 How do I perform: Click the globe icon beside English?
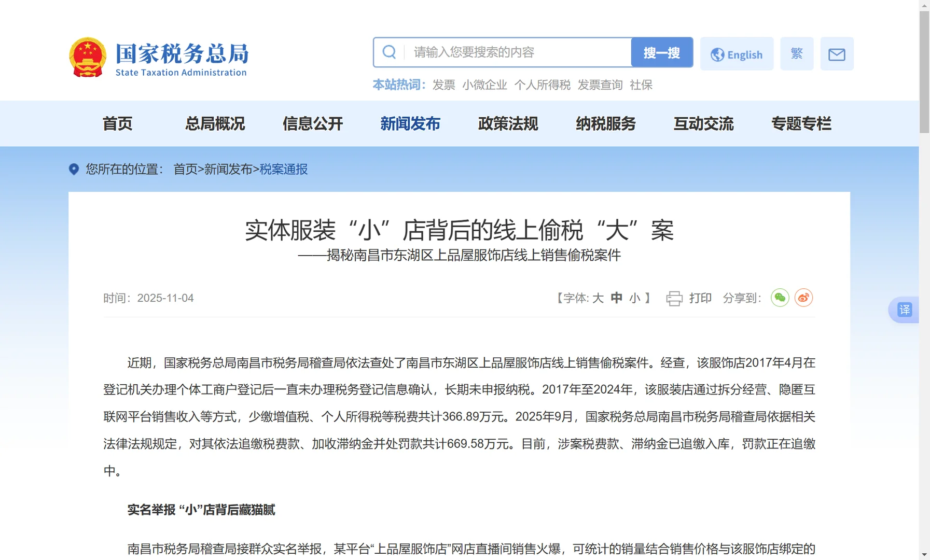718,53
